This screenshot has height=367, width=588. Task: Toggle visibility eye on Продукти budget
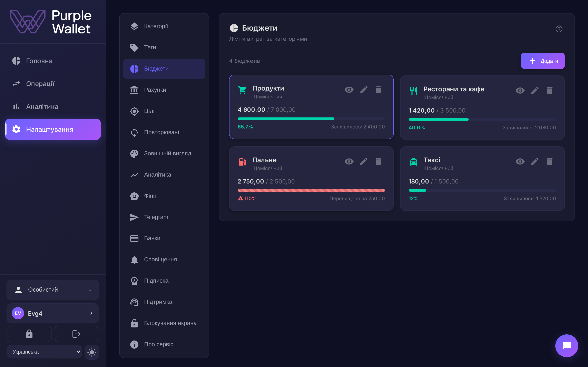coord(349,90)
